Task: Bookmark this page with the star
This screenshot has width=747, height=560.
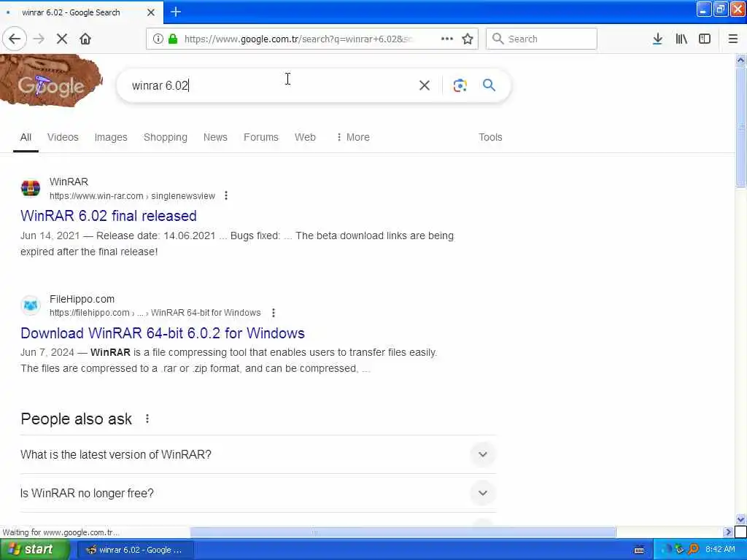Action: click(468, 39)
